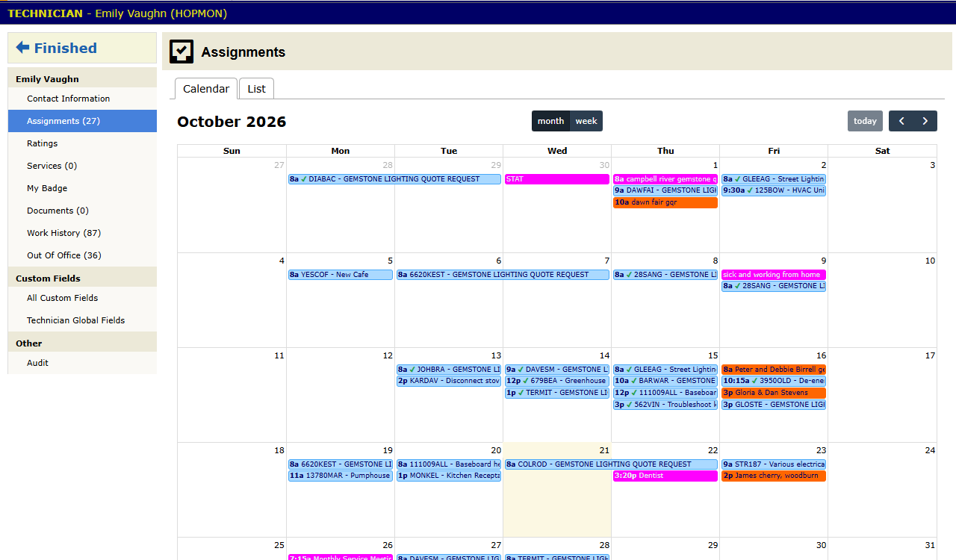This screenshot has height=560, width=956.
Task: Open 2p James cherry, woodburn event
Action: pos(774,476)
